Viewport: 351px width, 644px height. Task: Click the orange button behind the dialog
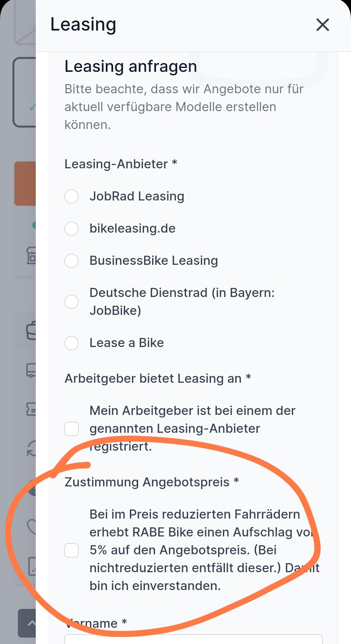pyautogui.click(x=25, y=183)
